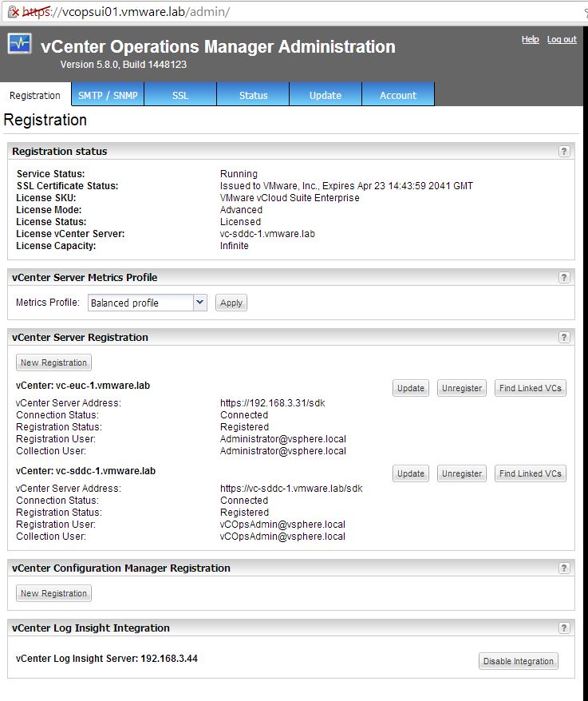Image resolution: width=588 pixels, height=701 pixels.
Task: Find Linked VCs for vc-euc-1.vmware.lab
Action: pyautogui.click(x=531, y=388)
